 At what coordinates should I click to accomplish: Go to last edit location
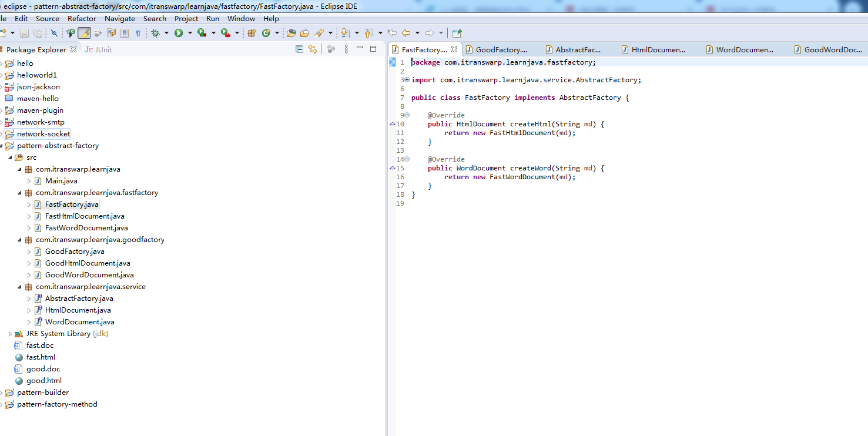391,33
